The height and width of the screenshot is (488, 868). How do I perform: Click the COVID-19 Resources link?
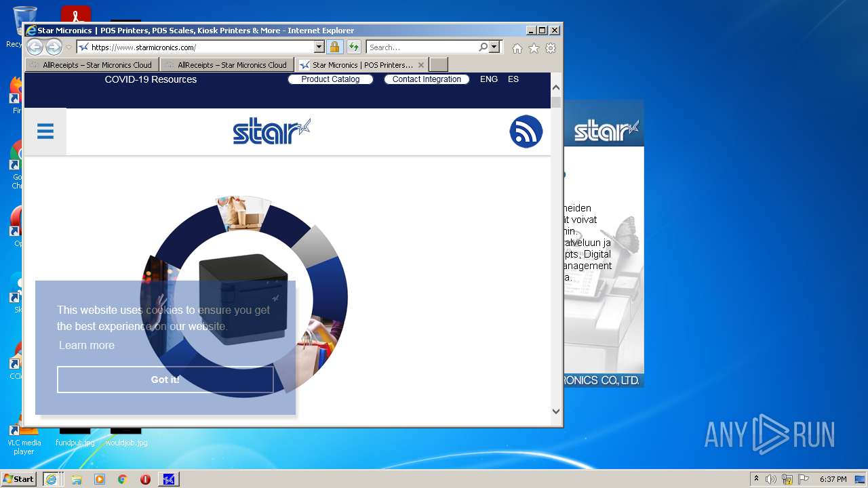pos(151,79)
